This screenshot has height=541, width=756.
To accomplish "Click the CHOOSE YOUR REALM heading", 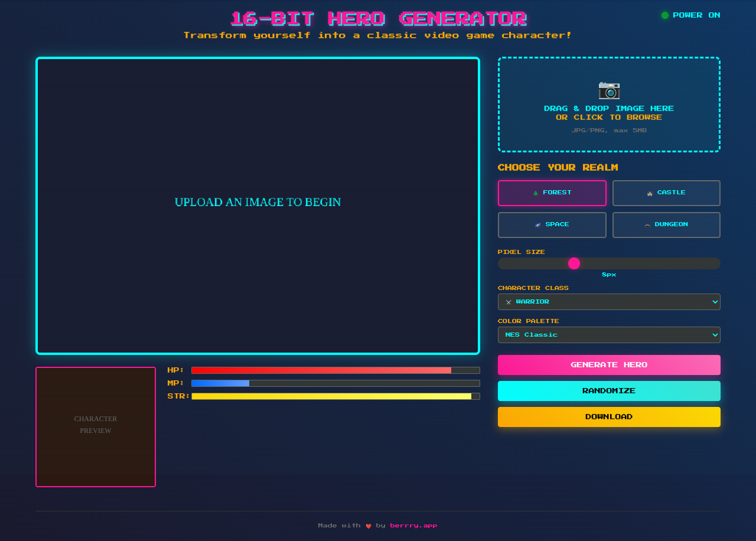I will point(558,168).
